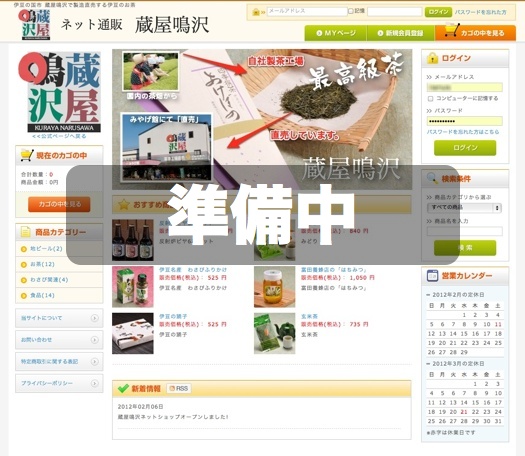Open 玄米茶 product link

click(309, 316)
